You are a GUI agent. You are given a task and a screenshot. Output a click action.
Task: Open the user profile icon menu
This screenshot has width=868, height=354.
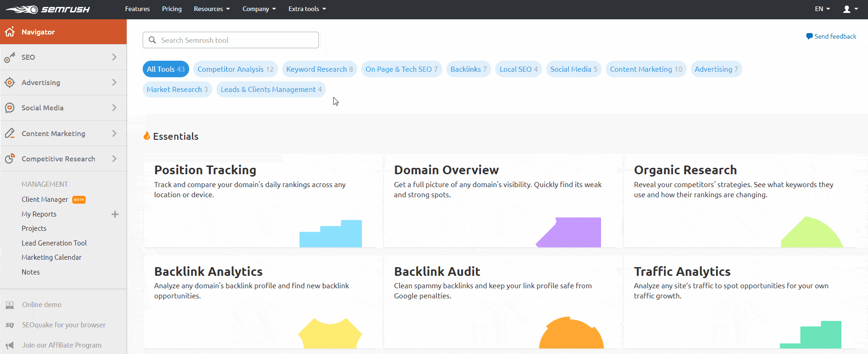[x=851, y=9]
